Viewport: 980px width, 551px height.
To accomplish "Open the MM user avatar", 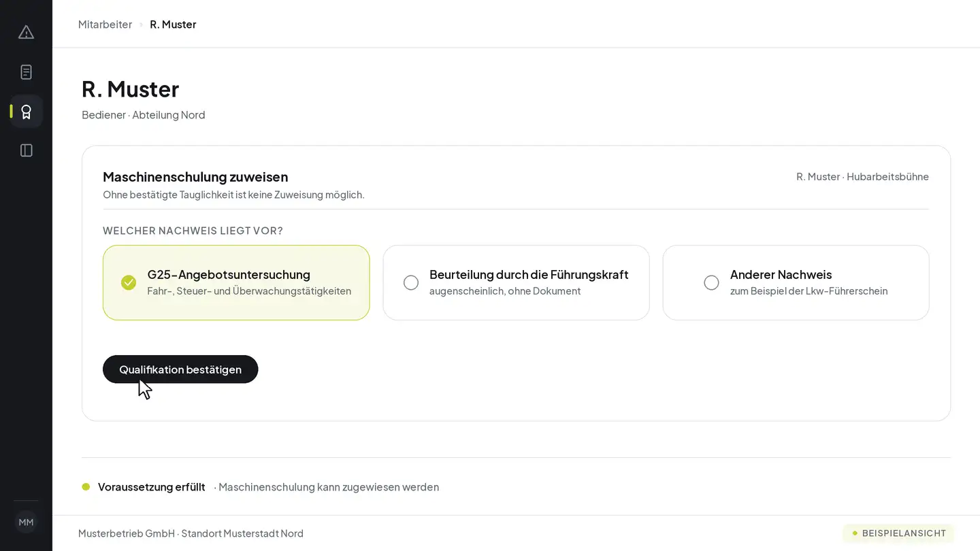I will point(26,522).
